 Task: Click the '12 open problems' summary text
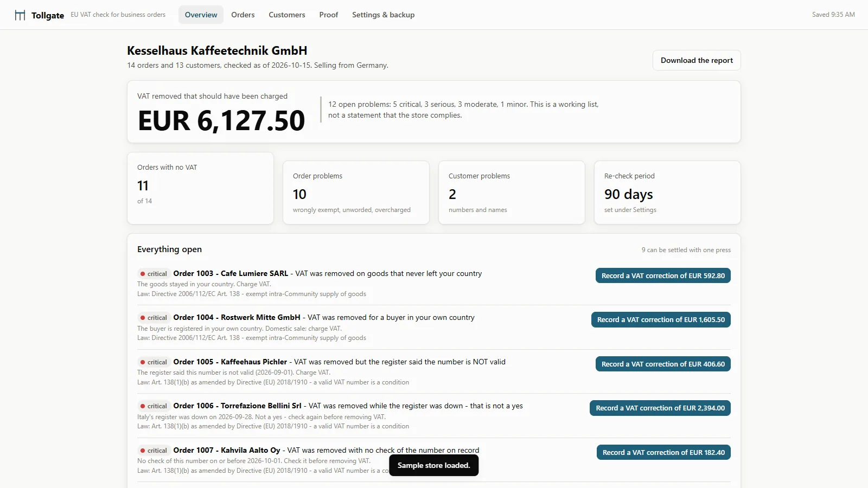[x=463, y=110]
